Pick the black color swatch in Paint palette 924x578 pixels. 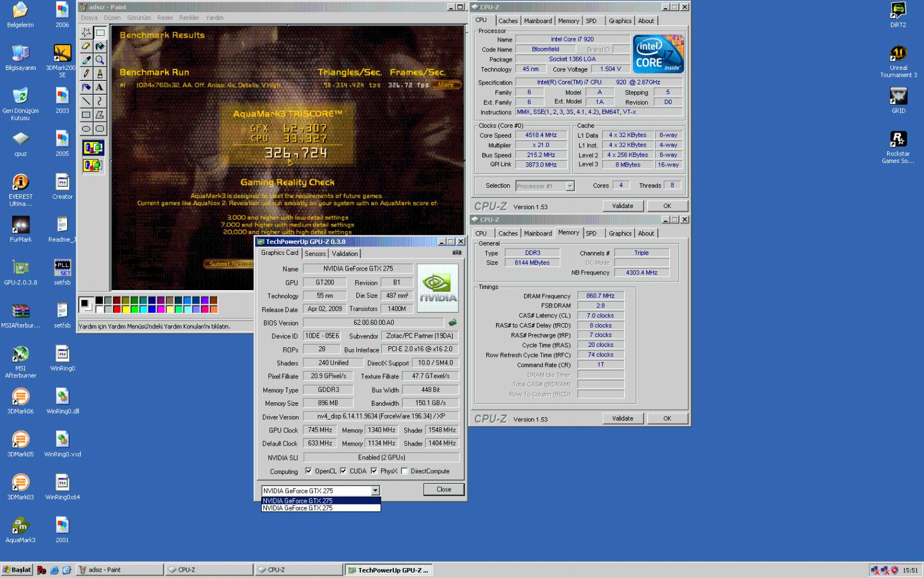[x=99, y=301]
